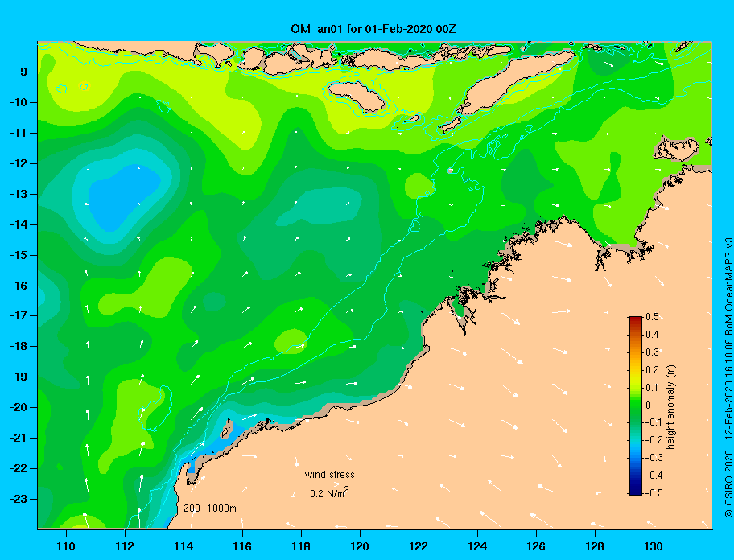Click the 0.5 value on the colorbar
Screen dimensions: 734x560
pyautogui.click(x=652, y=317)
